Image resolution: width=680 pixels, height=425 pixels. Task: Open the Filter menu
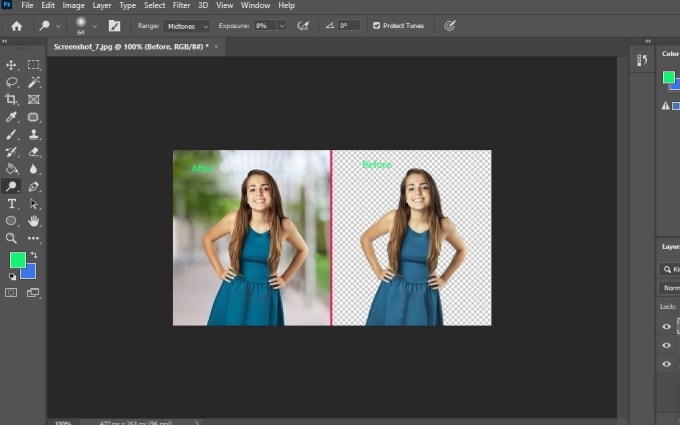pos(181,6)
